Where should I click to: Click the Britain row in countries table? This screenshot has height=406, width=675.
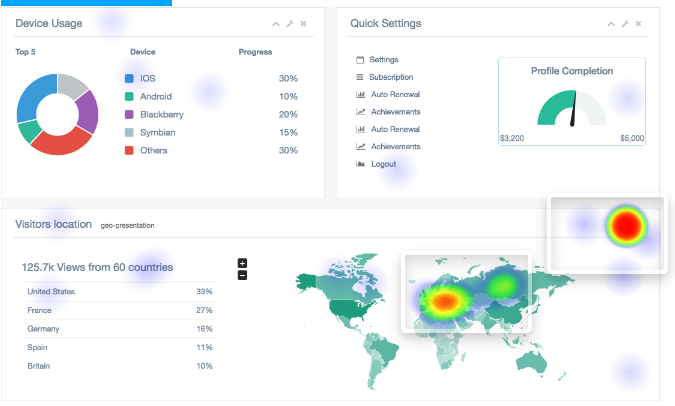coord(120,366)
